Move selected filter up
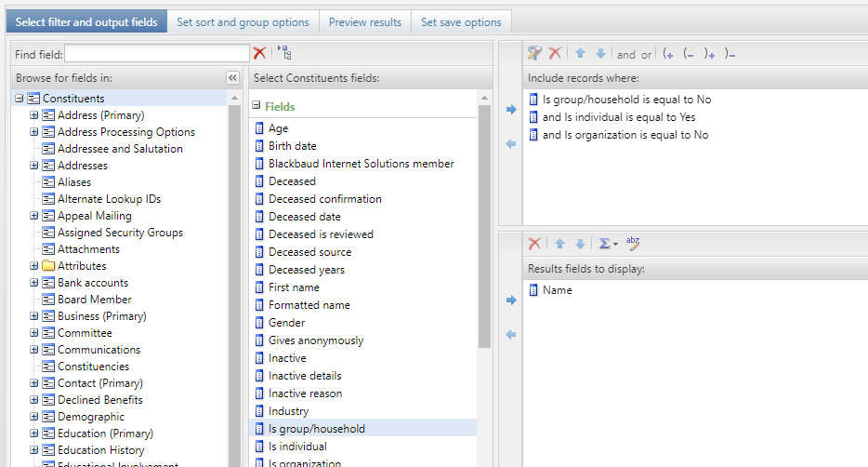868x467 pixels. 580,53
